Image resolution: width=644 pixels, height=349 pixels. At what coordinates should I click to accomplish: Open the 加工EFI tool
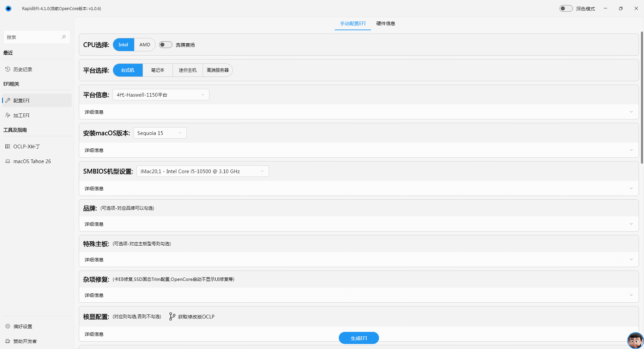click(x=21, y=115)
